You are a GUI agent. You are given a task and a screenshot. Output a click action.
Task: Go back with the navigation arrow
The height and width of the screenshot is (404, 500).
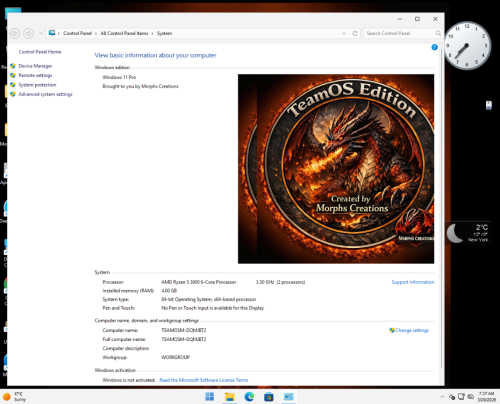[15, 33]
